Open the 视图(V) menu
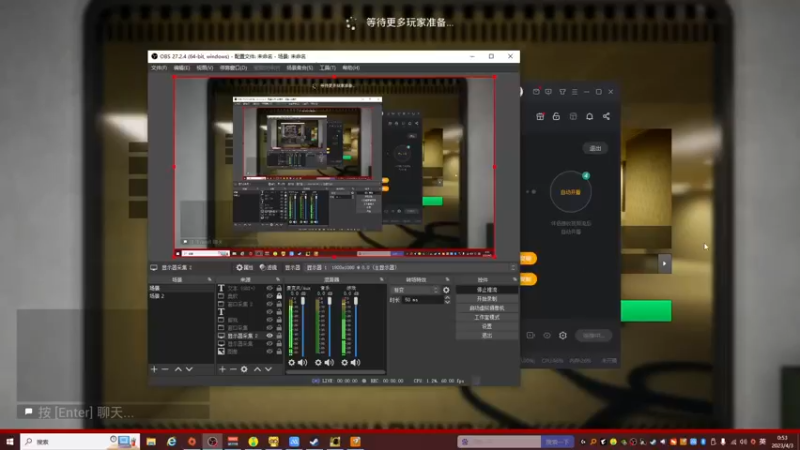The height and width of the screenshot is (450, 800). [x=205, y=68]
